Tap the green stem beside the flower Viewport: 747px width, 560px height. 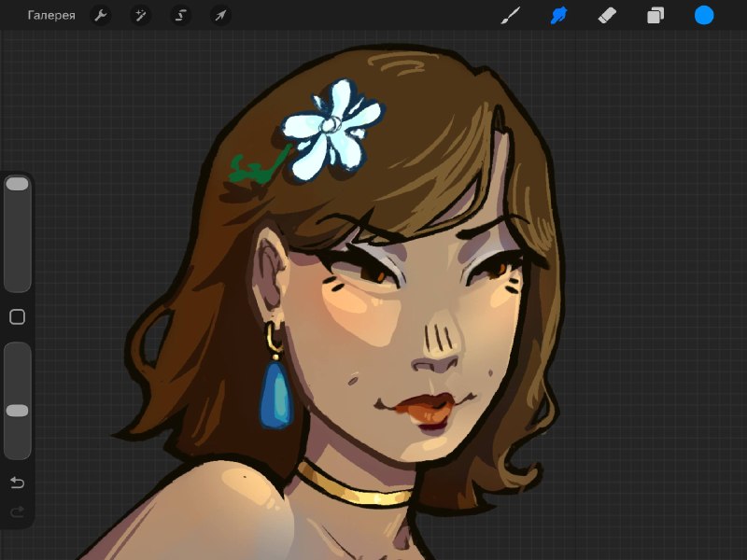(x=259, y=167)
